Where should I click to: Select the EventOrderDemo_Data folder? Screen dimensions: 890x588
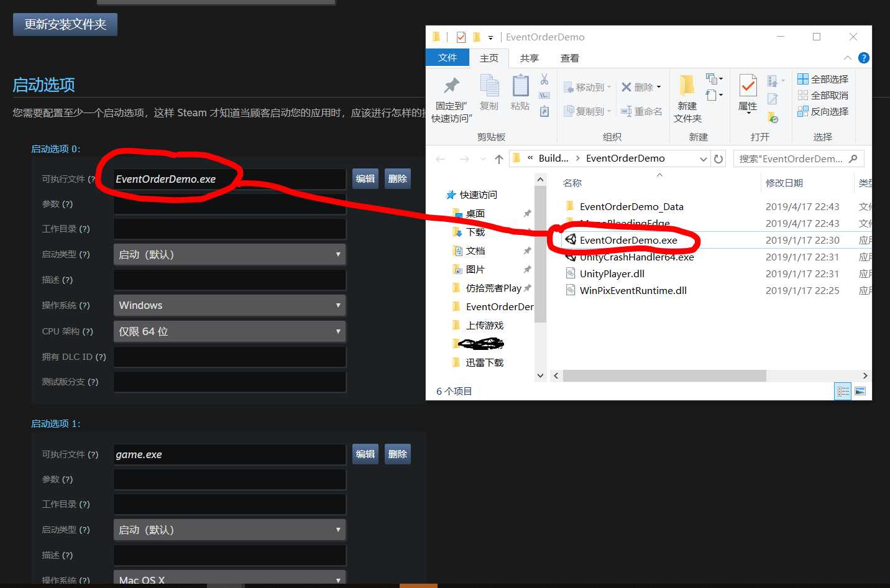pos(631,206)
